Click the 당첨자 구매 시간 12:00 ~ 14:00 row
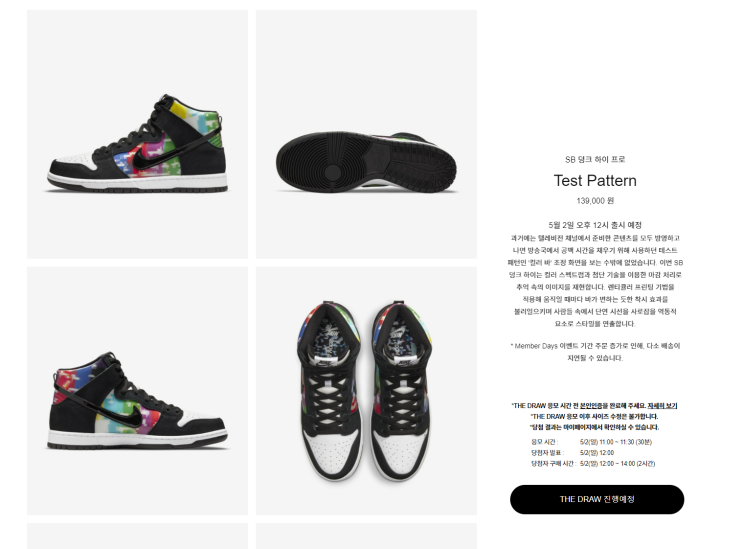Screen dimensions: 743x549 tap(593, 464)
